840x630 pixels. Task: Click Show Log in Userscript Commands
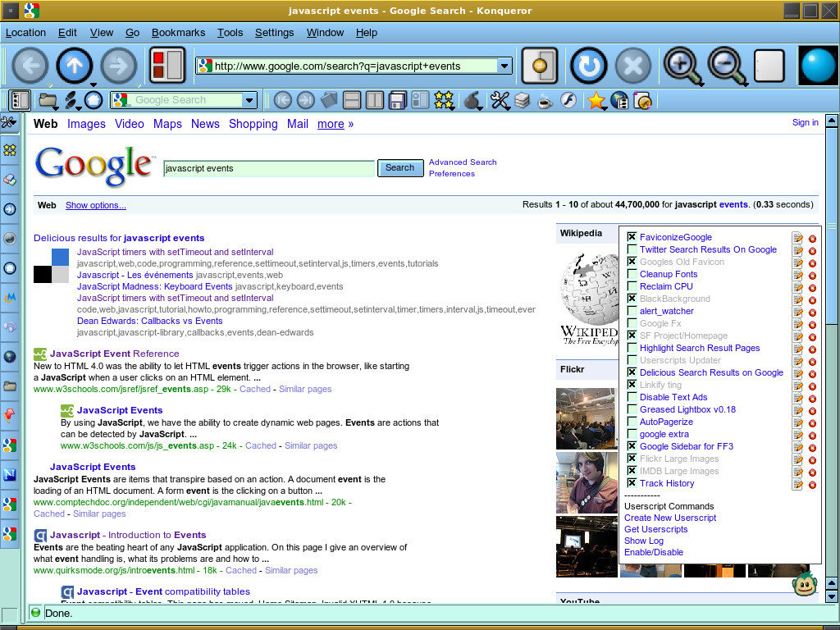[x=644, y=541]
